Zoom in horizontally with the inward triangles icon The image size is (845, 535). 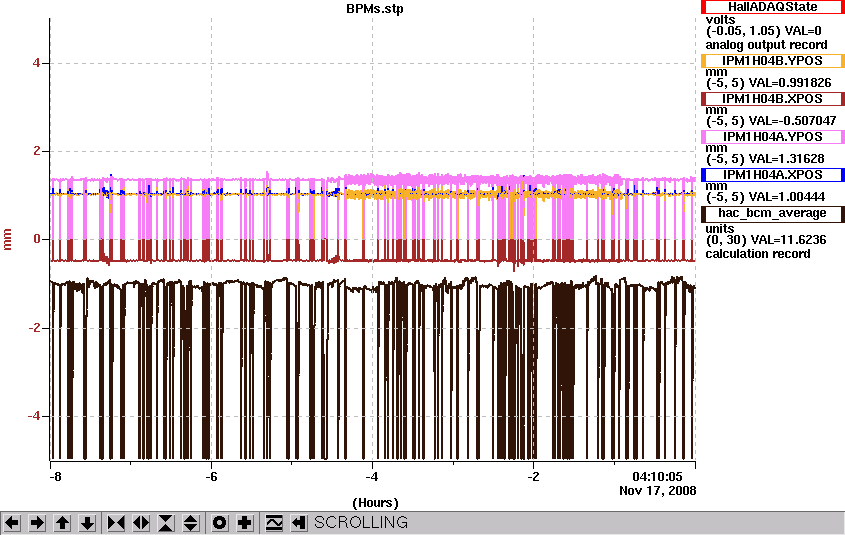click(115, 523)
